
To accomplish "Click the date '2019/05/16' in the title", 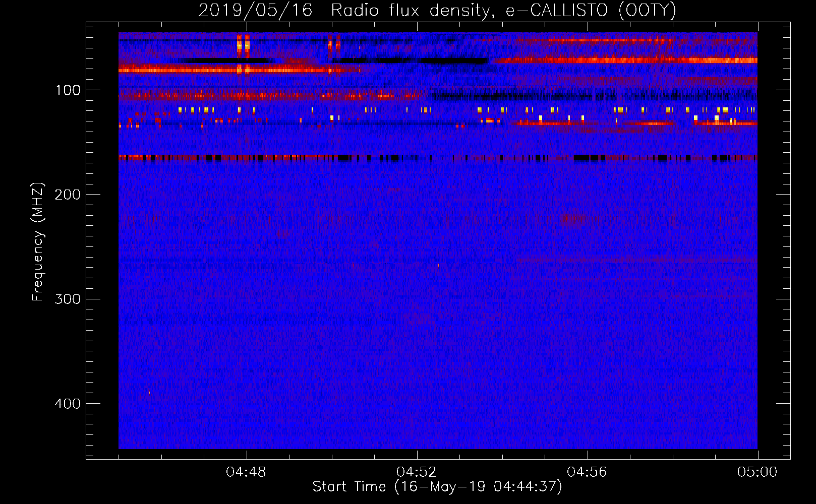I will coord(255,11).
